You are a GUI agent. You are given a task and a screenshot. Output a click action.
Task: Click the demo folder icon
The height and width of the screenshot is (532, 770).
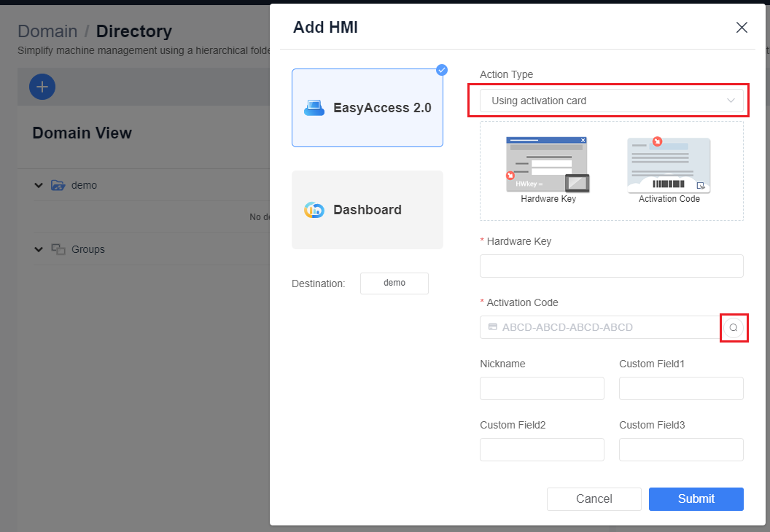pos(58,186)
